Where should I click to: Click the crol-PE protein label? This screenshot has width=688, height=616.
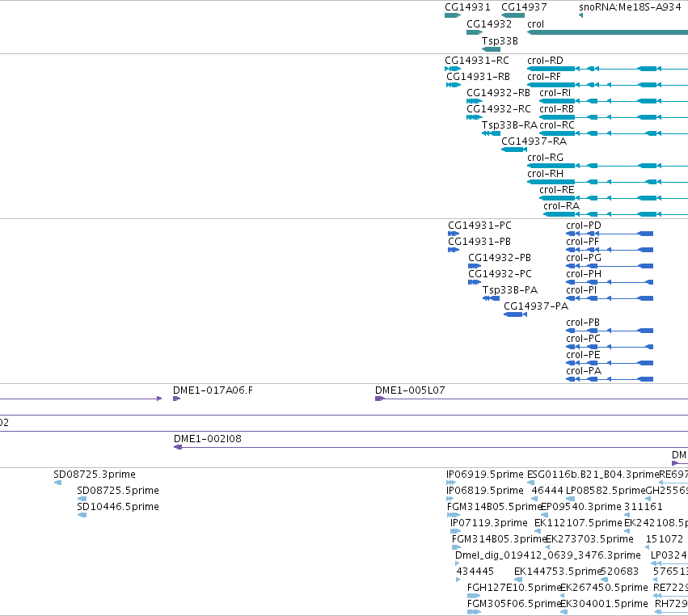click(583, 355)
